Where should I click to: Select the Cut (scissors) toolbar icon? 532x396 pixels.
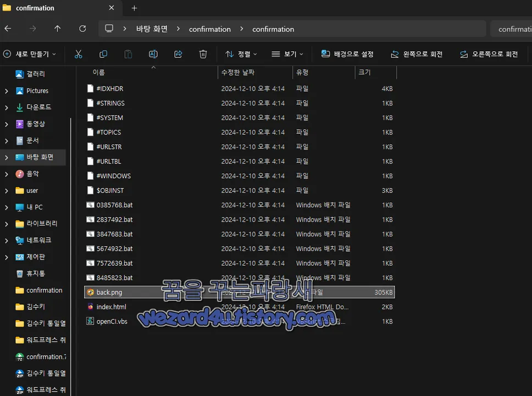point(79,54)
